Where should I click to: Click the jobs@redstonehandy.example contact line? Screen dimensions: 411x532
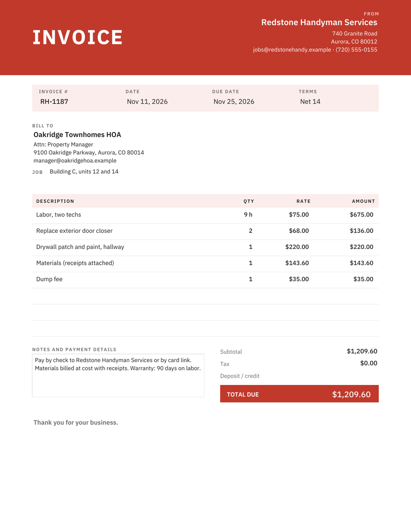pos(315,50)
